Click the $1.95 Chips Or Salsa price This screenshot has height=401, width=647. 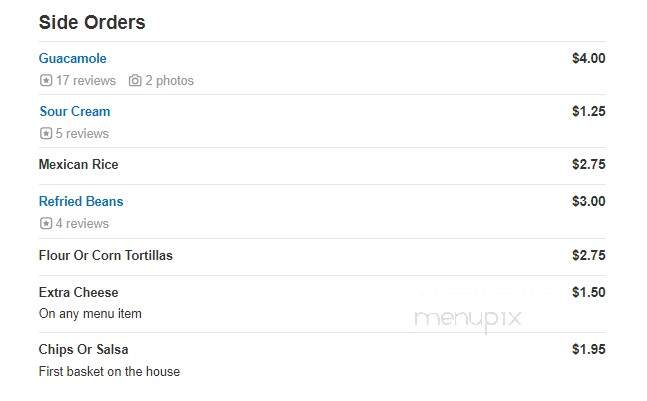coord(588,349)
